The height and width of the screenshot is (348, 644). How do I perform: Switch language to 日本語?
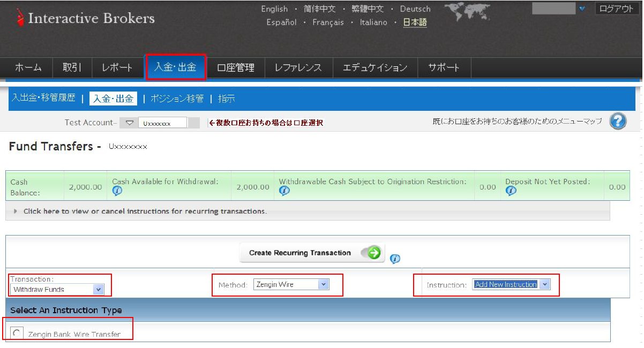click(x=415, y=22)
